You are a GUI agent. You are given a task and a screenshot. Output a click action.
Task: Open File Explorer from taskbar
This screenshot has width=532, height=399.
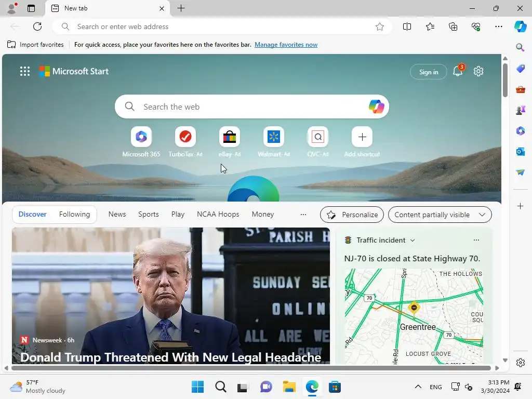(x=289, y=387)
